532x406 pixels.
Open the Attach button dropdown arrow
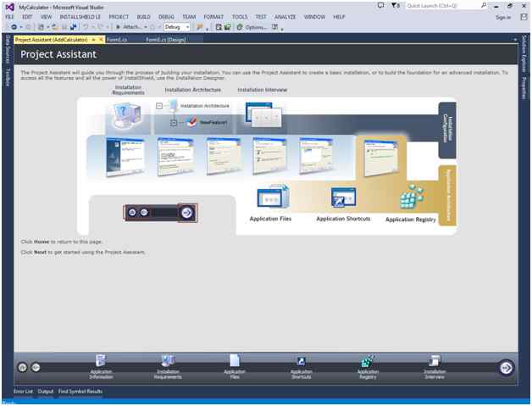coord(146,27)
